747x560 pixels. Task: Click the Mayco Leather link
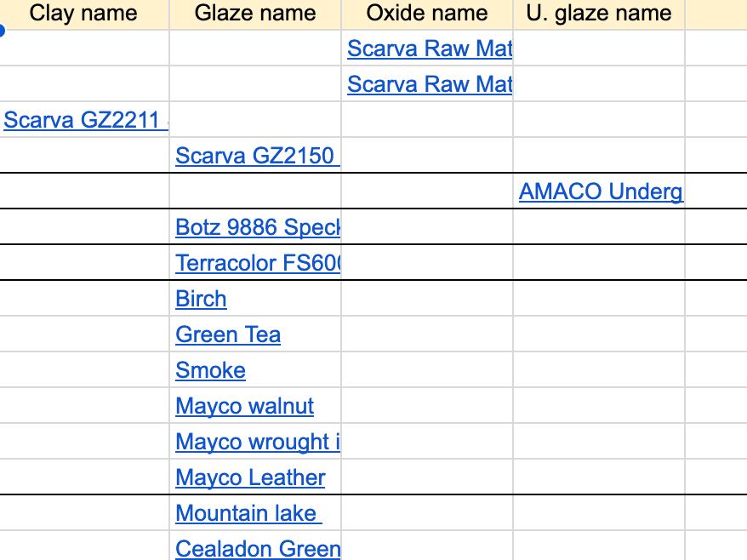click(x=250, y=477)
